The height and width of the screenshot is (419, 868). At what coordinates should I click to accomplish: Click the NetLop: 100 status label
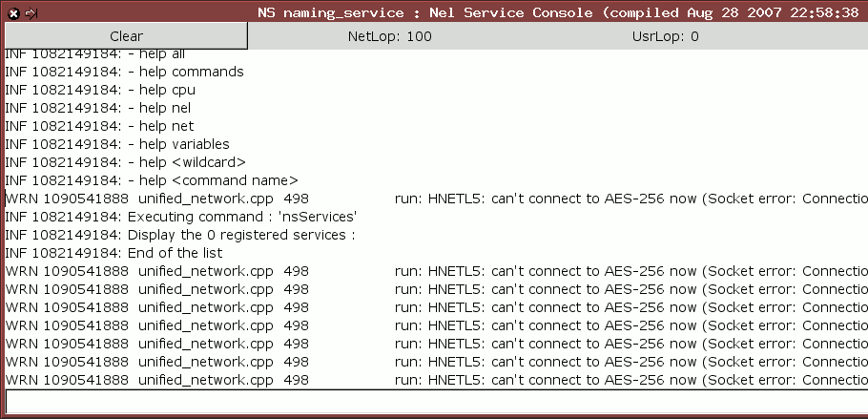390,36
